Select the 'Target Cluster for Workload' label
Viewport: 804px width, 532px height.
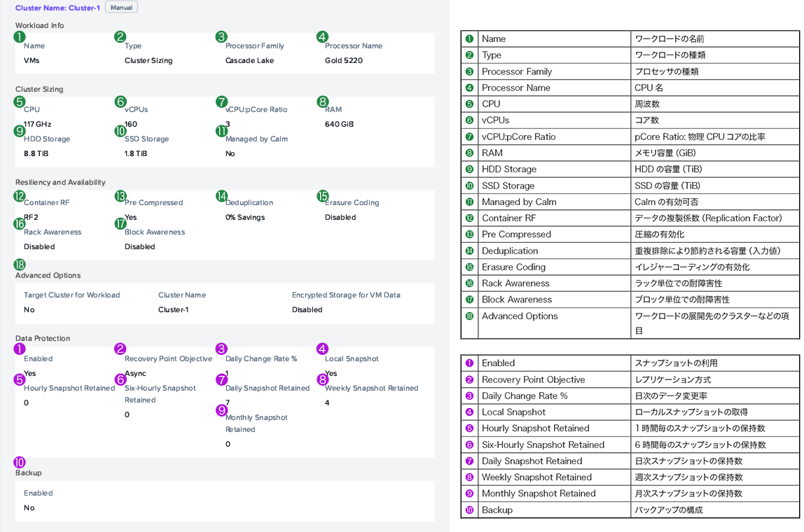[71, 295]
